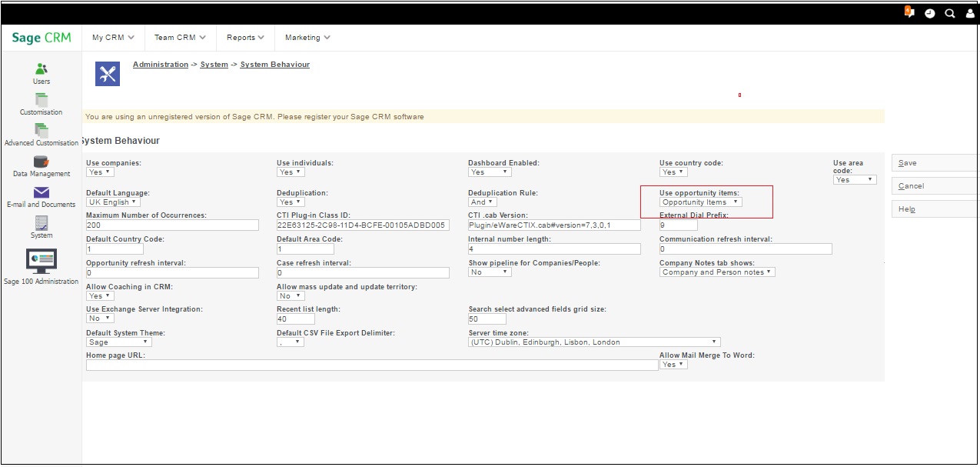Image resolution: width=980 pixels, height=467 pixels.
Task: Go to System breadcrumb link
Action: pyautogui.click(x=214, y=65)
